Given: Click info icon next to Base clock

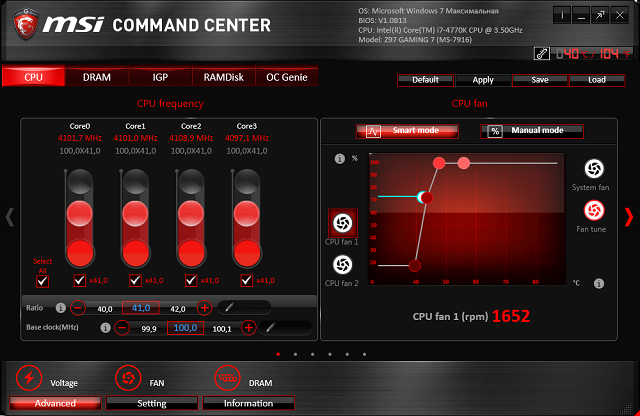Looking at the screenshot, I should pyautogui.click(x=105, y=327).
